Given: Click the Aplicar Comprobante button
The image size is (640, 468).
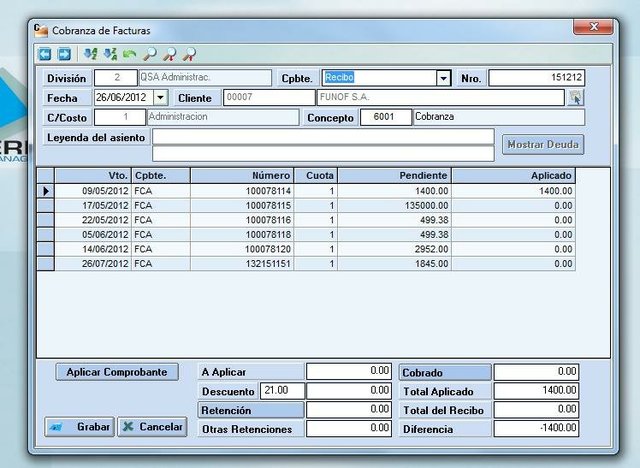Looking at the screenshot, I should [x=117, y=372].
